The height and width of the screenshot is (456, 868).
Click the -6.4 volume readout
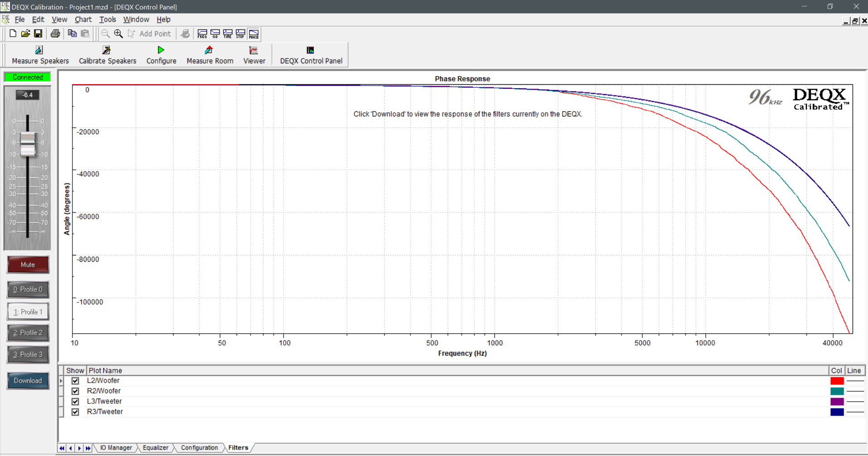[28, 95]
